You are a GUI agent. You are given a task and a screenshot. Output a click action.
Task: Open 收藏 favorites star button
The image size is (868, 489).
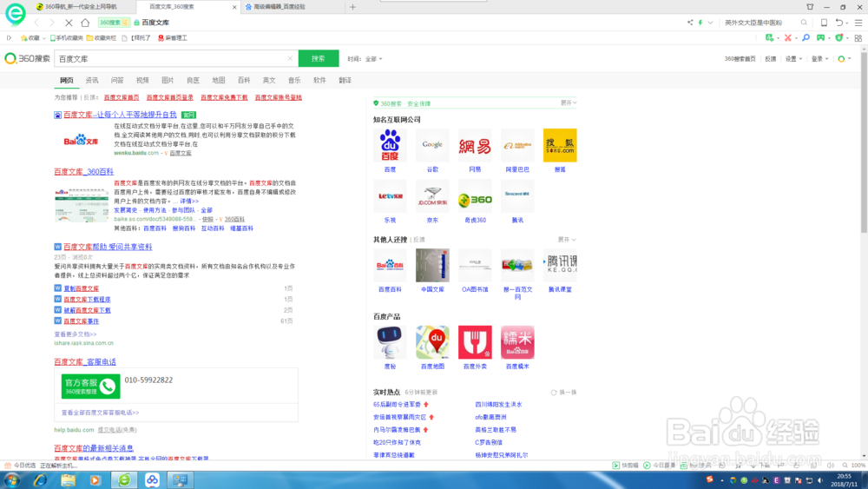click(30, 37)
